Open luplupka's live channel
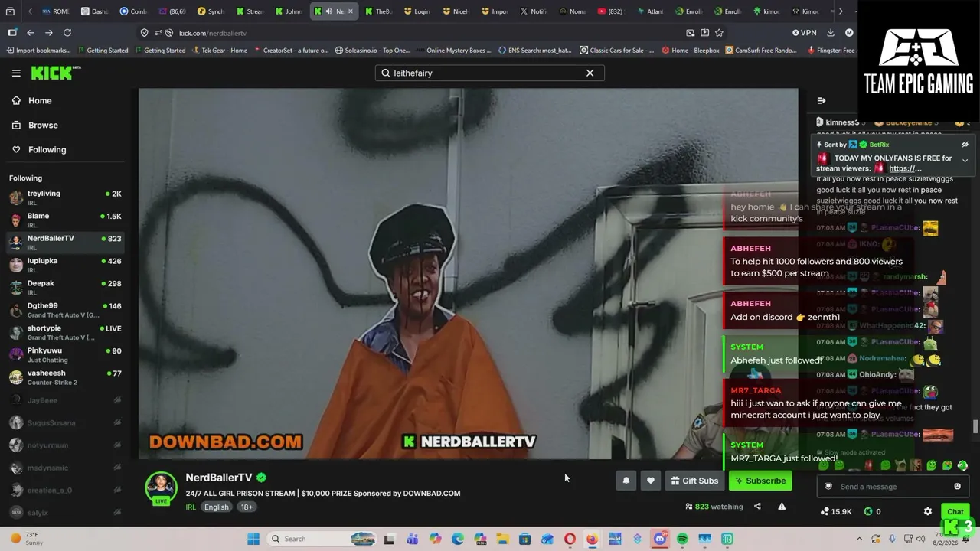 tap(66, 265)
